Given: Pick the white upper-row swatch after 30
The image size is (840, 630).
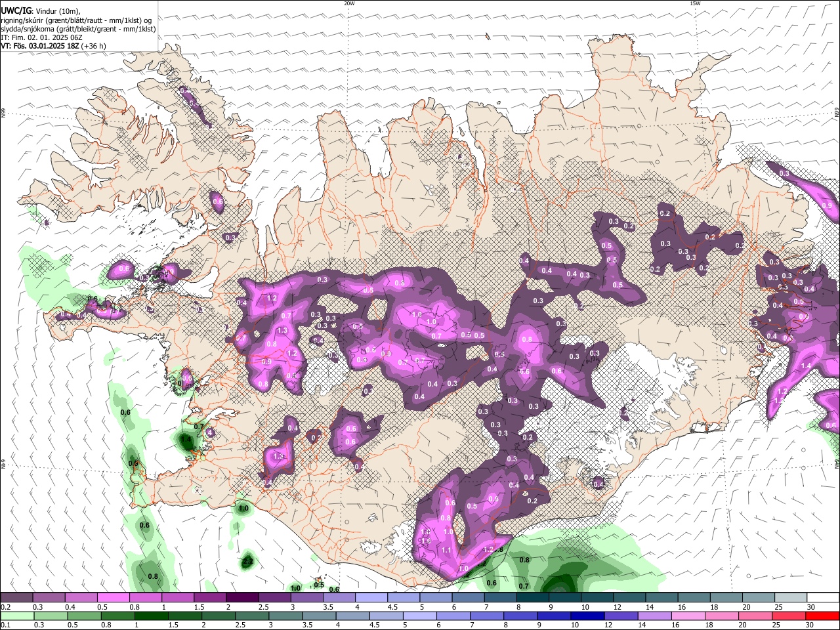Looking at the screenshot, I should [x=824, y=598].
